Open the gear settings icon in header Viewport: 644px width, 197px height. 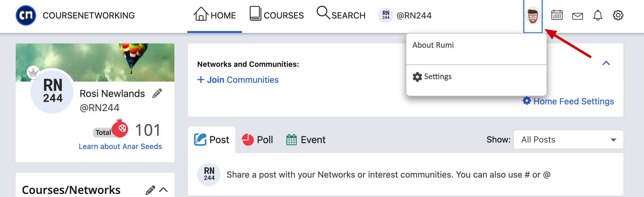pyautogui.click(x=618, y=15)
